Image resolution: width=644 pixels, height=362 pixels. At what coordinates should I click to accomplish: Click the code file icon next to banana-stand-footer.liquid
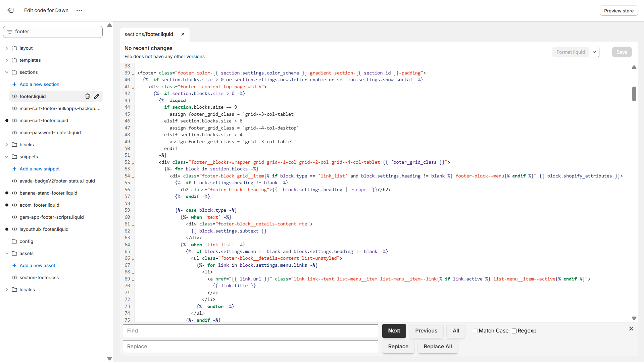(x=14, y=193)
